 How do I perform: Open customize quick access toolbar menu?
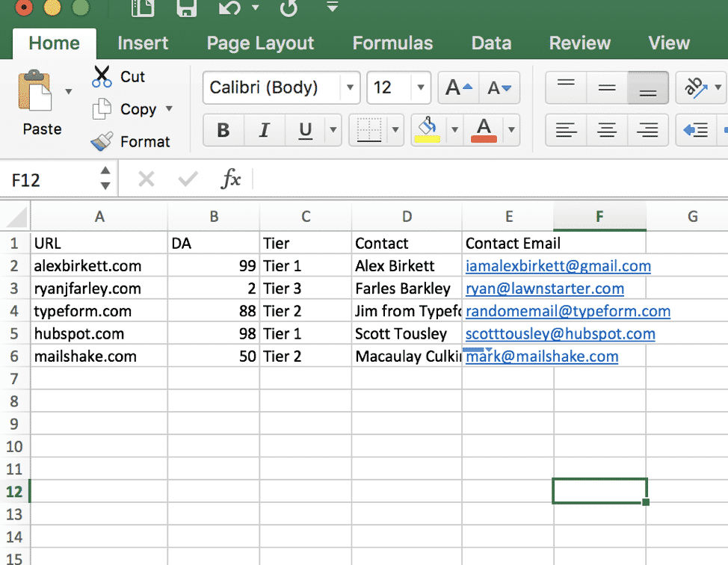332,7
